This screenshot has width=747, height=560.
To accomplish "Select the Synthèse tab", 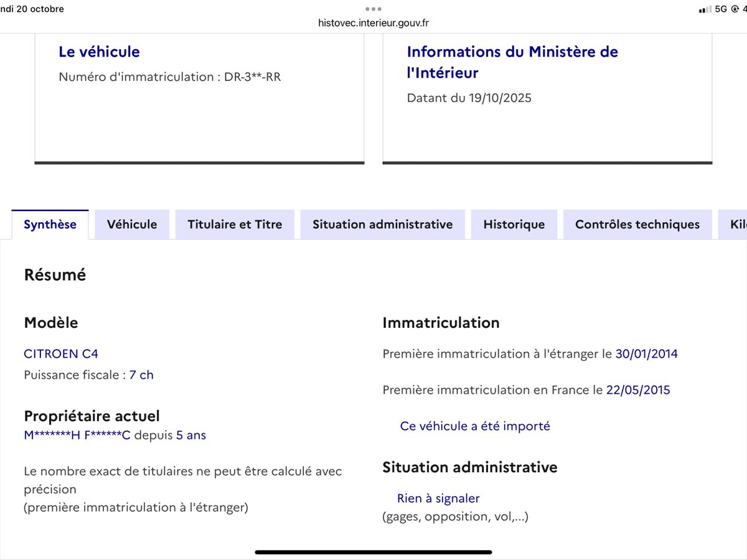I will coord(50,224).
